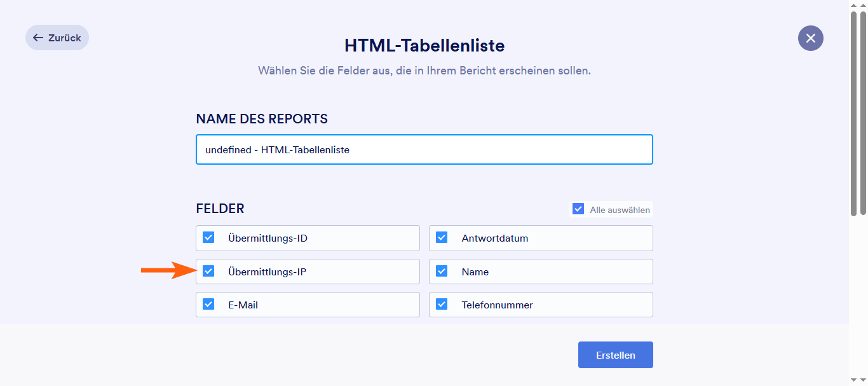
Task: Click the subtitle about report fields
Action: [x=424, y=71]
